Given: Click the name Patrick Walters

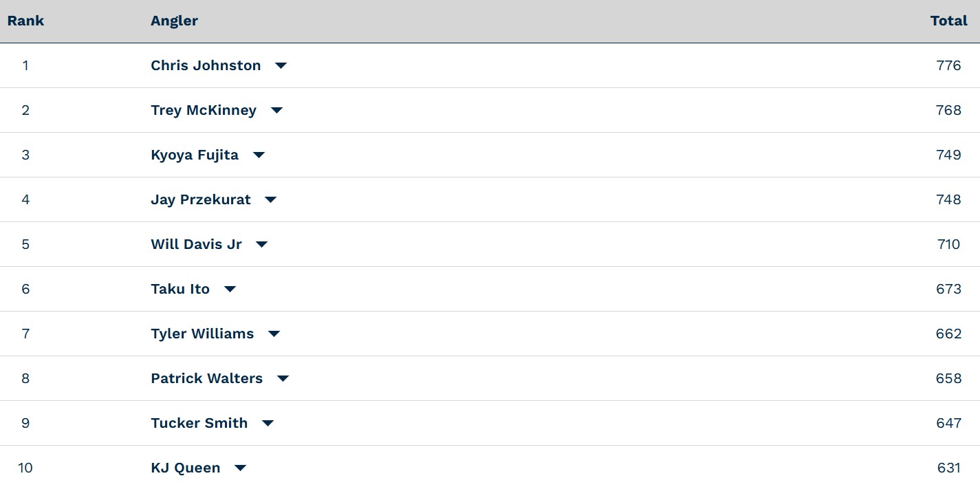Looking at the screenshot, I should pos(206,378).
